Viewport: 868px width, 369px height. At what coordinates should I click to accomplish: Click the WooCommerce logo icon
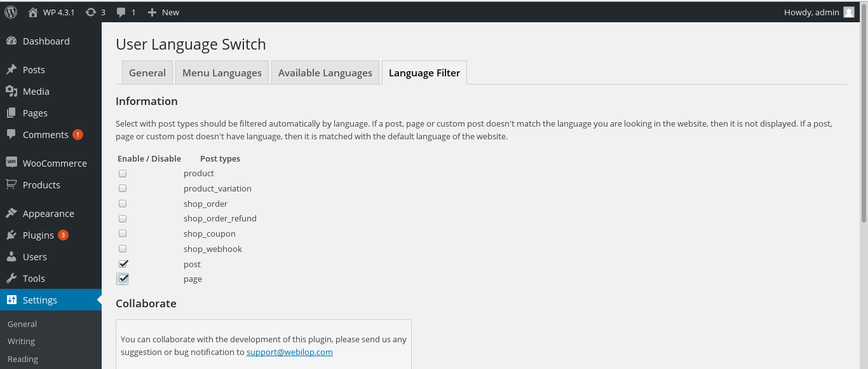pyautogui.click(x=11, y=163)
